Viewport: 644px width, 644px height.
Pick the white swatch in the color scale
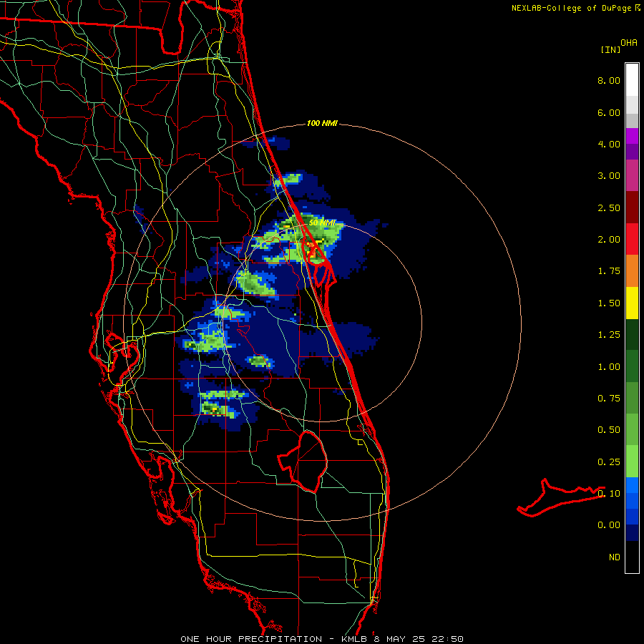[x=632, y=80]
